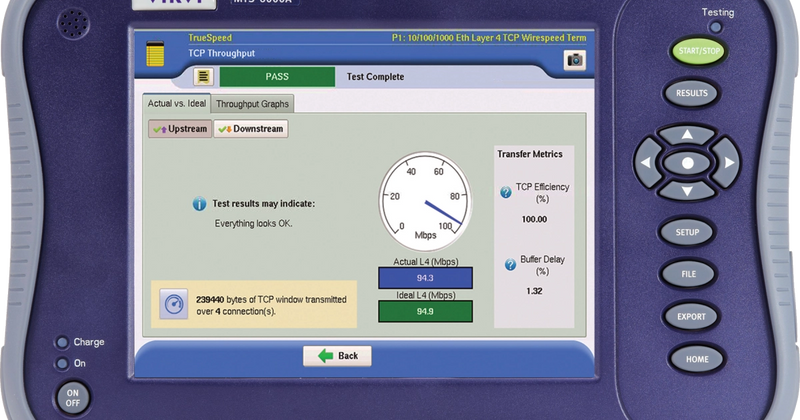Viewport: 800px width, 420px height.
Task: Click the blue info icon
Action: pos(199,204)
